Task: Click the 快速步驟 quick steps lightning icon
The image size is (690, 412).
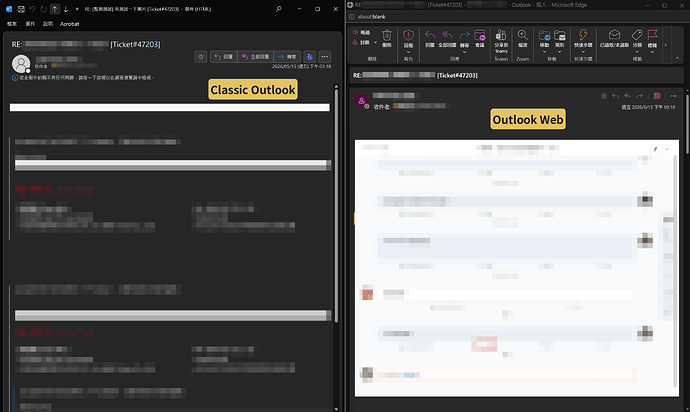Action: coord(583,35)
